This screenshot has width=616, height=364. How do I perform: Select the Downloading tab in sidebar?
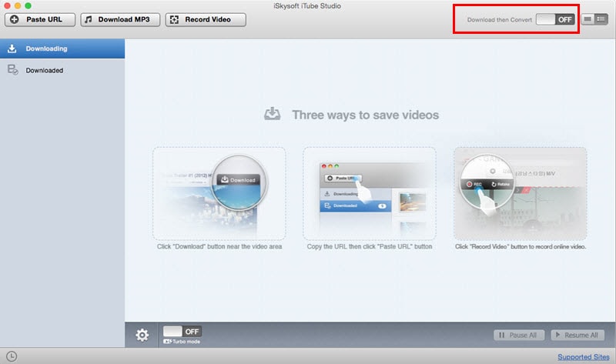click(x=62, y=48)
